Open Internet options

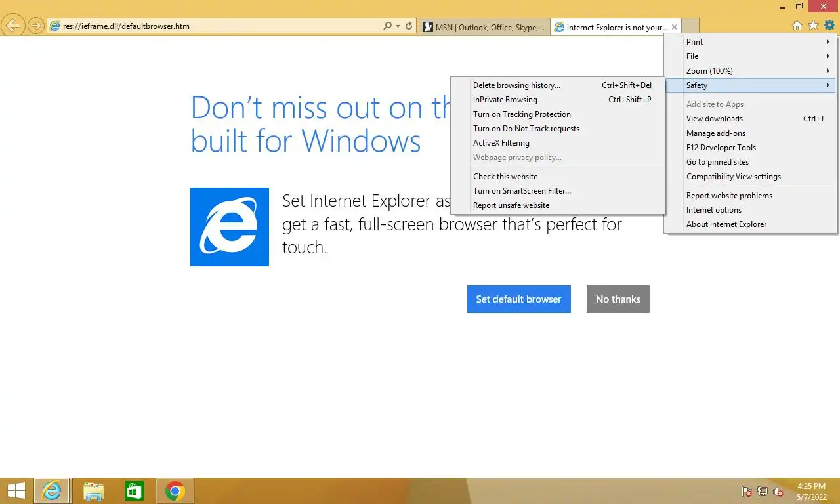click(x=751, y=209)
